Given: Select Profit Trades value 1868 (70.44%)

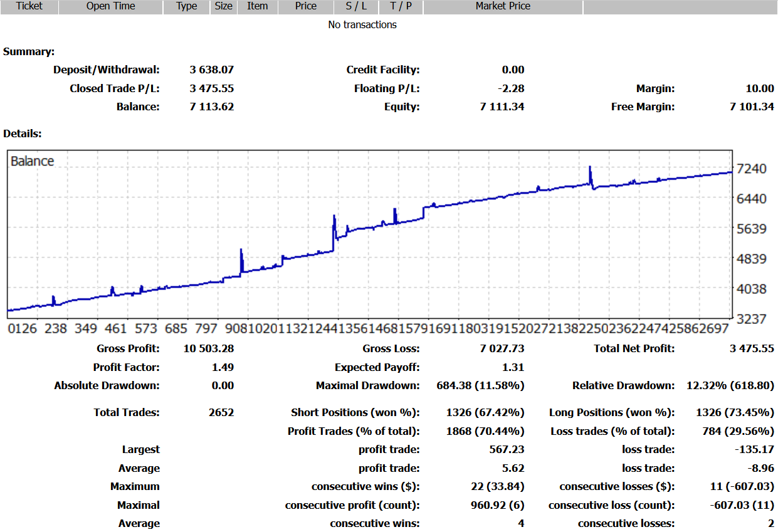Looking at the screenshot, I should pyautogui.click(x=485, y=431).
